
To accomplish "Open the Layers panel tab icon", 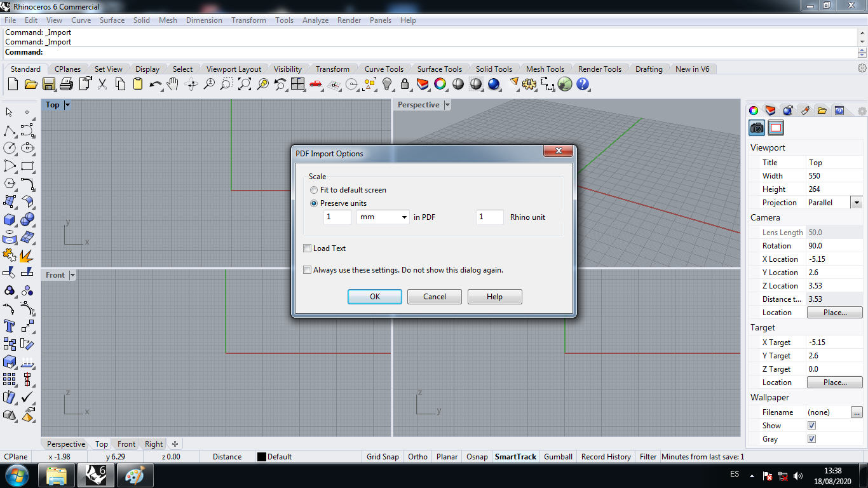I will tap(770, 111).
